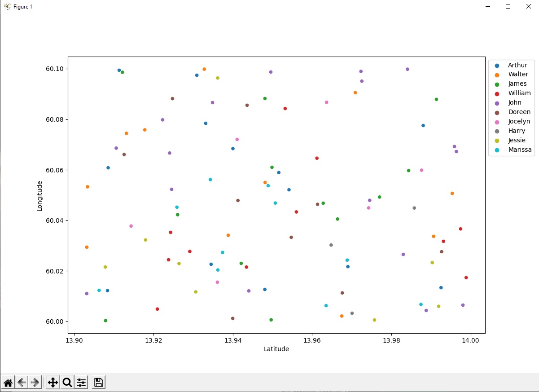Go back to the previous view arrow

(x=22, y=383)
